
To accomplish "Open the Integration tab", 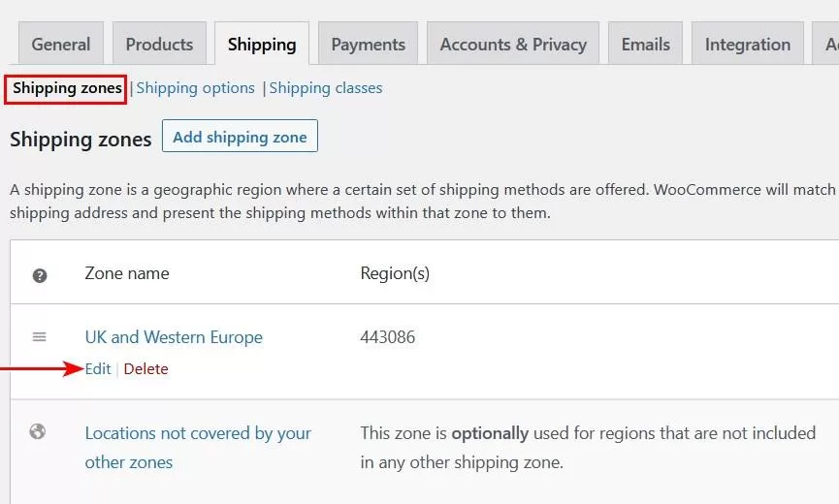I will (x=747, y=45).
